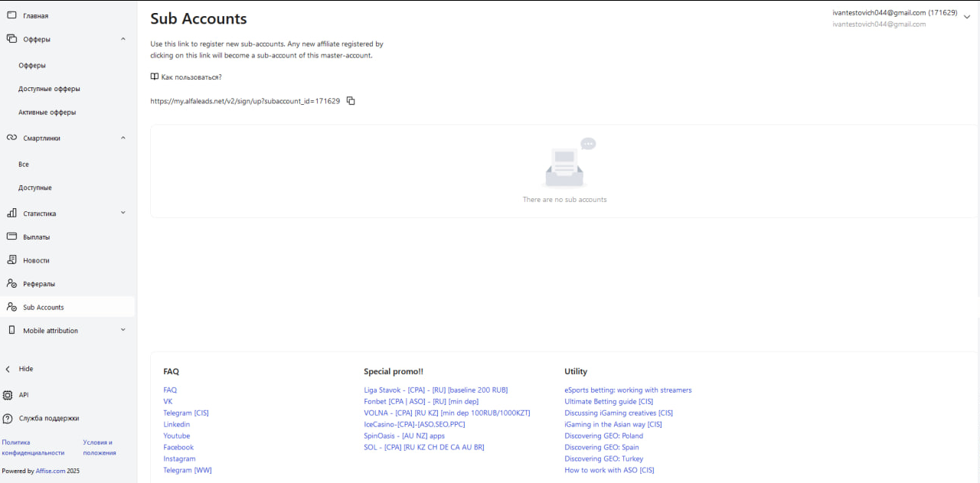Click the Служба поддержки help icon
This screenshot has height=483, width=980.
(x=8, y=419)
